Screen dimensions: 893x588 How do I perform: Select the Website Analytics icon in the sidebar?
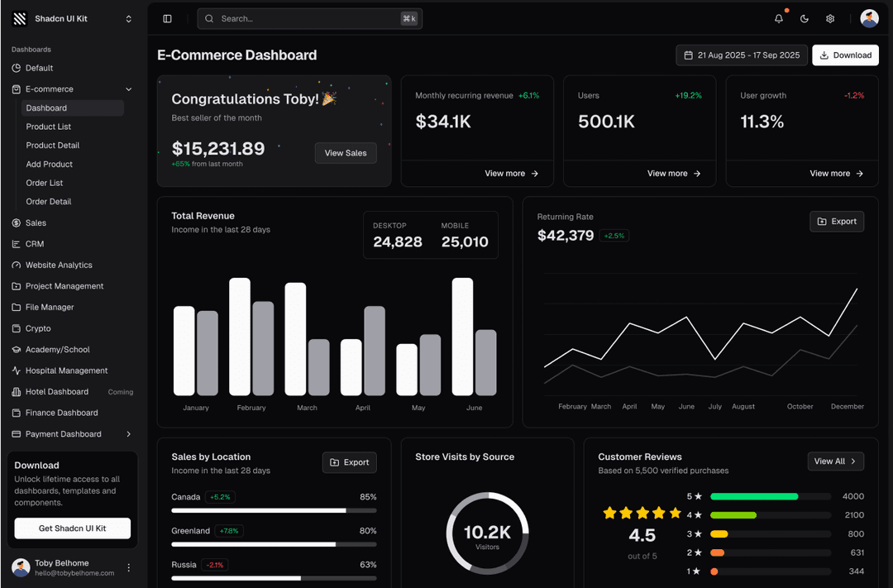[x=15, y=265]
